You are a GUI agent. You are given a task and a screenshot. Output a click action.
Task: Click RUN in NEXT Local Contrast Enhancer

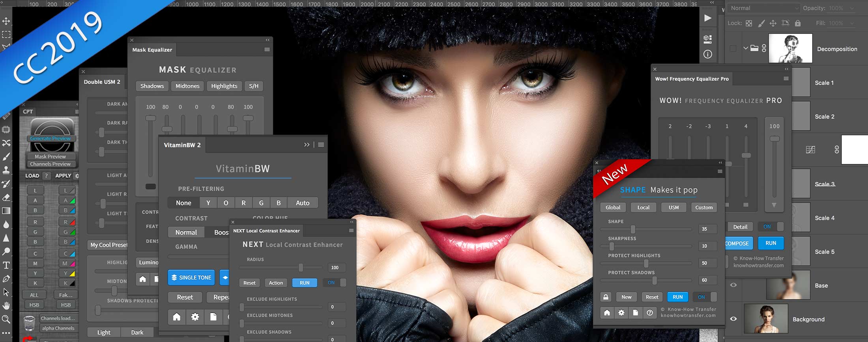coord(305,283)
